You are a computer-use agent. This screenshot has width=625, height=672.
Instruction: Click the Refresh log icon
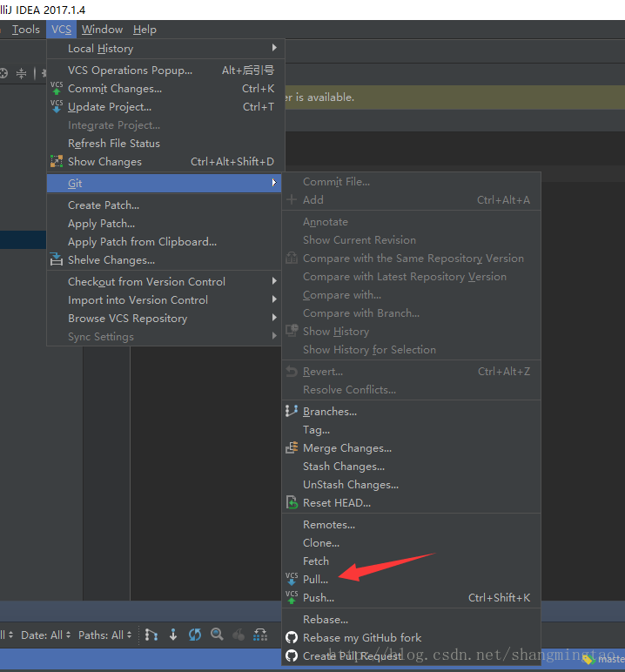click(195, 635)
